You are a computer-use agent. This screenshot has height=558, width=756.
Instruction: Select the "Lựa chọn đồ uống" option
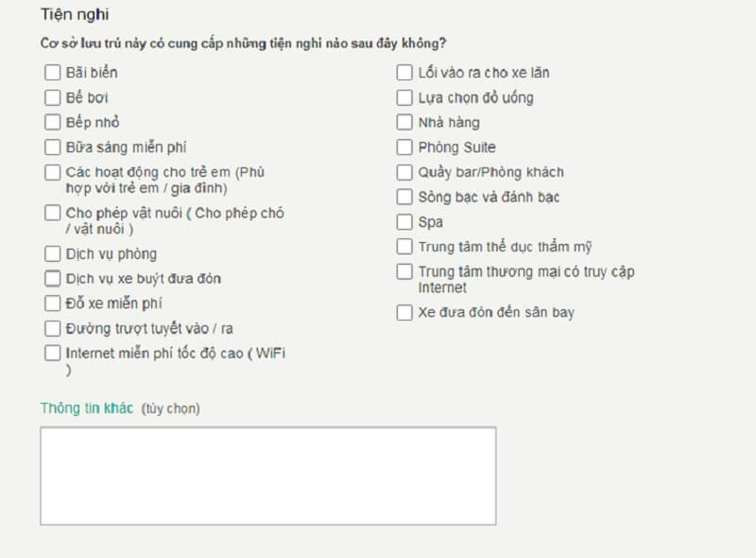click(404, 96)
